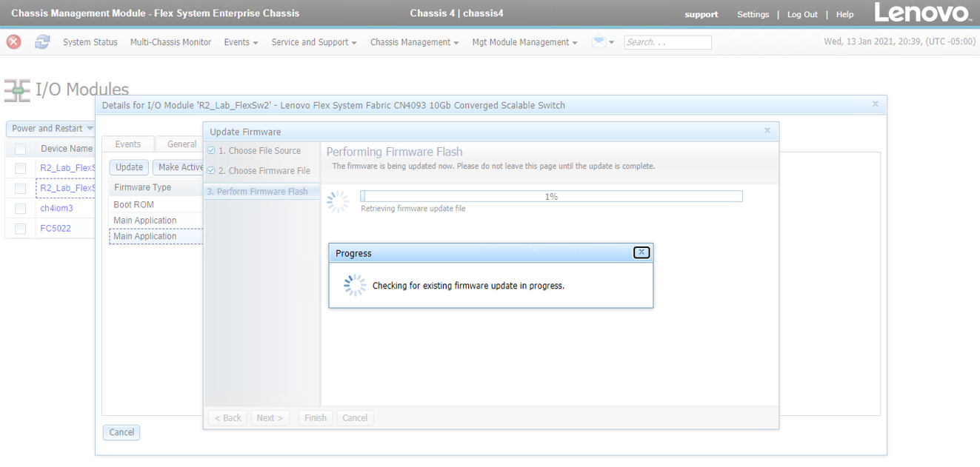This screenshot has width=980, height=467.
Task: Check the box for the second R2_Lab_FlexS row
Action: coord(20,188)
